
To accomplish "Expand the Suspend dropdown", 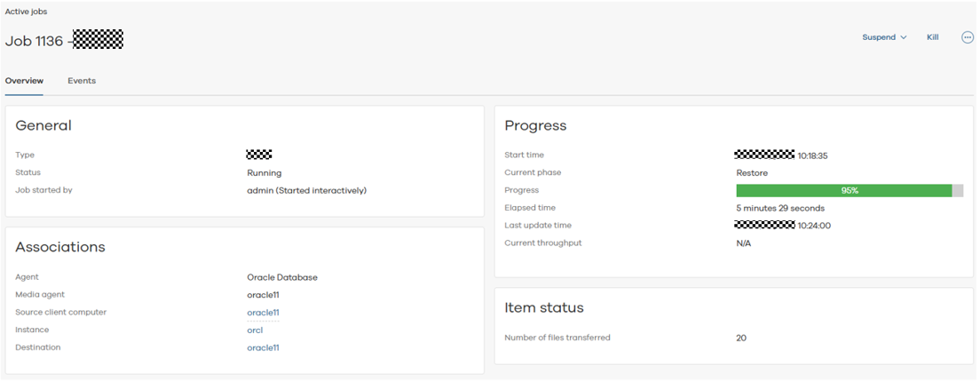I will tap(884, 37).
